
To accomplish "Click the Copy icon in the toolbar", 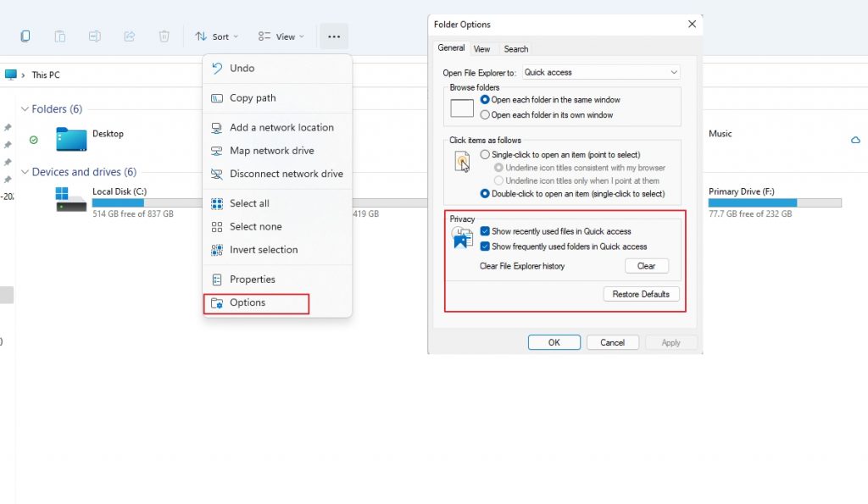I will point(59,36).
